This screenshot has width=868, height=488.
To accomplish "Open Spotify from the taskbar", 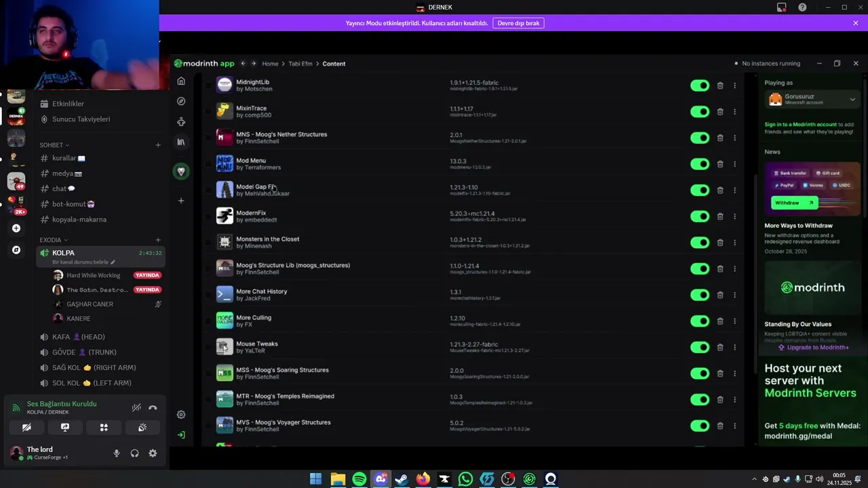I will pos(359,479).
